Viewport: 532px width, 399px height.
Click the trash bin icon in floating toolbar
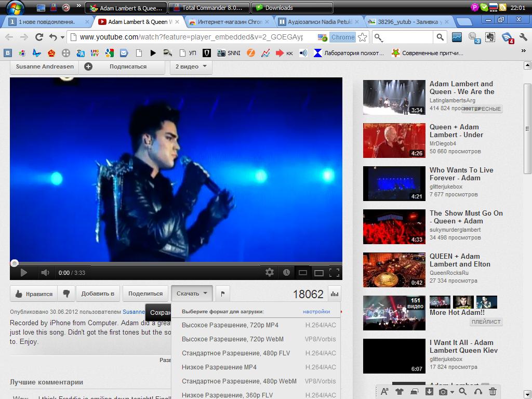(x=493, y=392)
